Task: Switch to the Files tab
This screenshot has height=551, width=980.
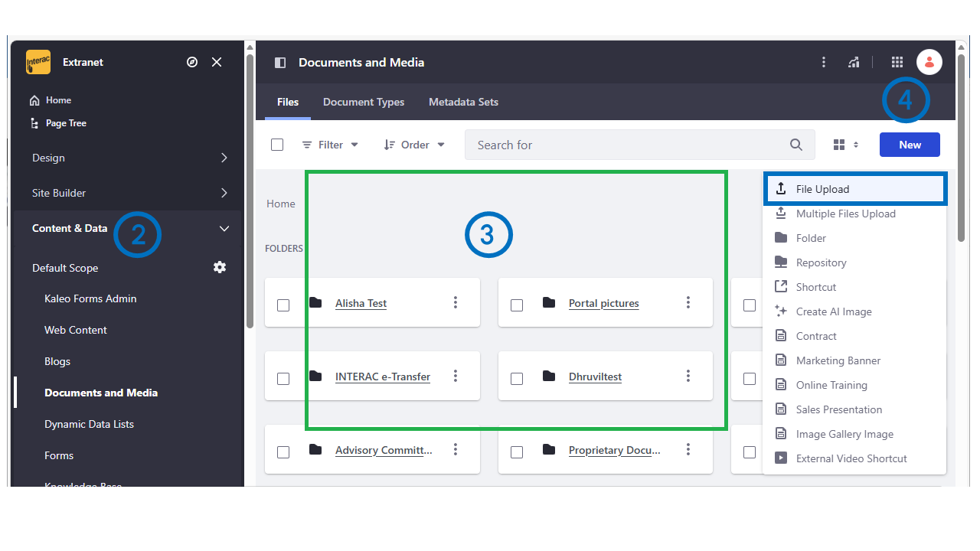Action: 288,102
